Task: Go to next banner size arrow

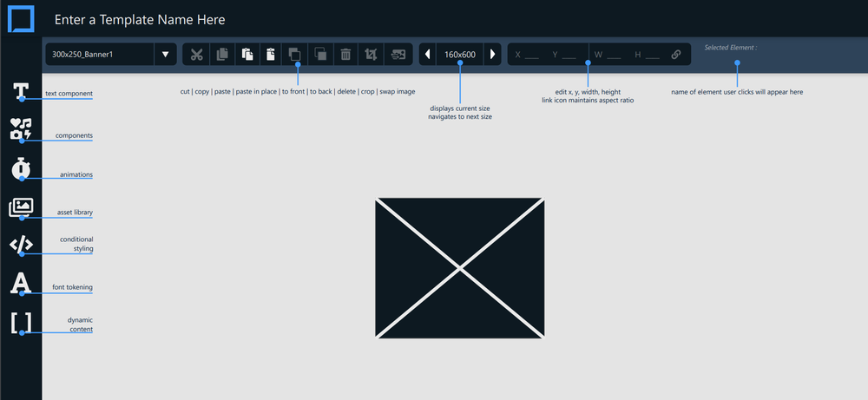Action: click(x=493, y=54)
